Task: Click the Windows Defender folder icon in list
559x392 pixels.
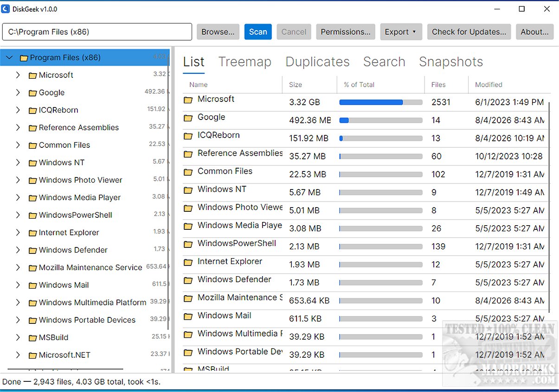Action: coord(188,281)
